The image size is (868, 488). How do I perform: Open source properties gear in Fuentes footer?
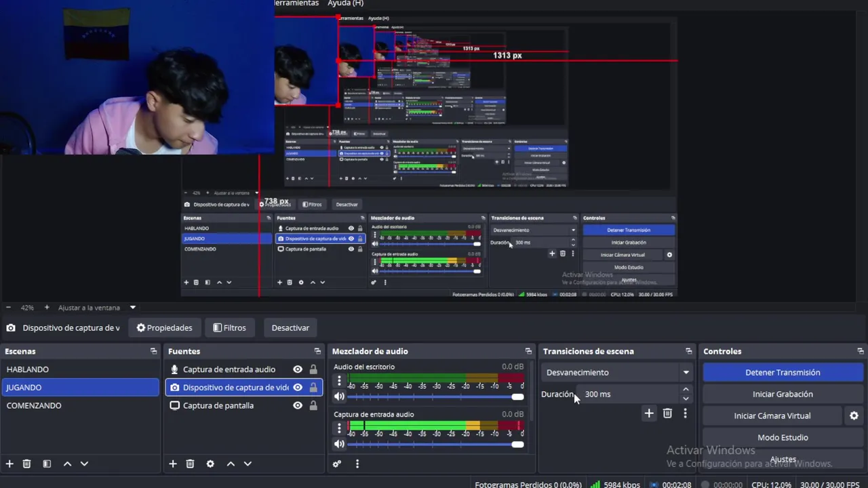210,464
